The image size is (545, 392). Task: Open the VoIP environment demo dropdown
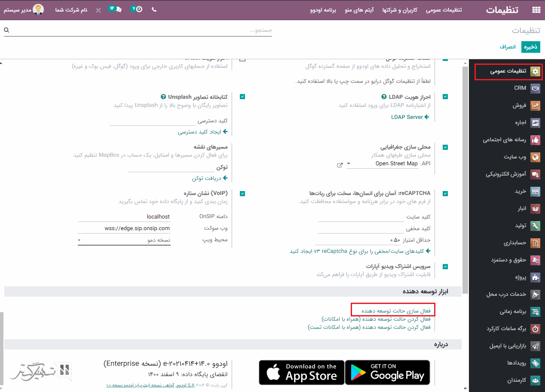pos(124,240)
